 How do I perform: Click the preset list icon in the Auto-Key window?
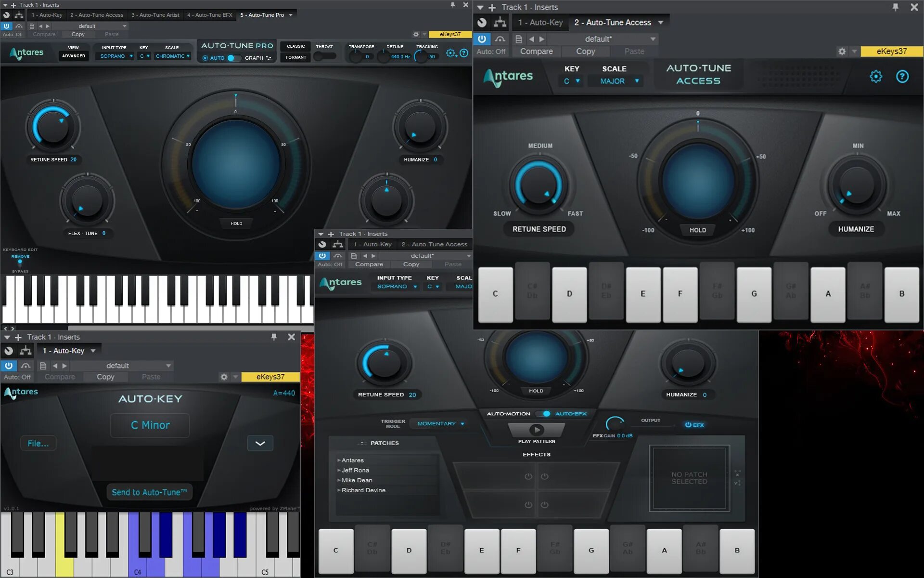[x=43, y=366]
